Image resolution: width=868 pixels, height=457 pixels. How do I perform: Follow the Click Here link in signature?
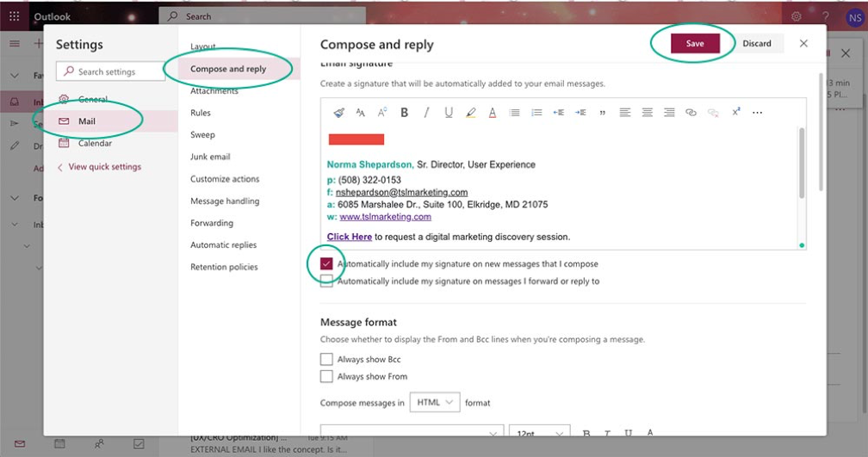click(350, 237)
